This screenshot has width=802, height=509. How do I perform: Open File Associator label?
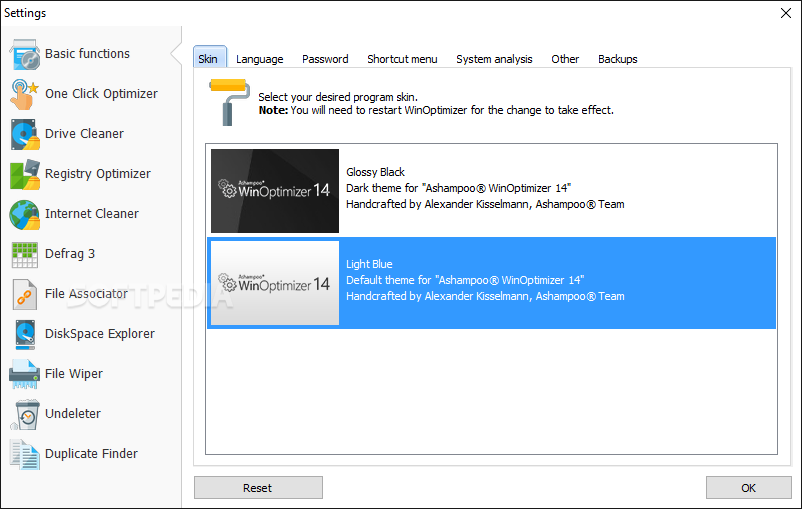coord(86,294)
